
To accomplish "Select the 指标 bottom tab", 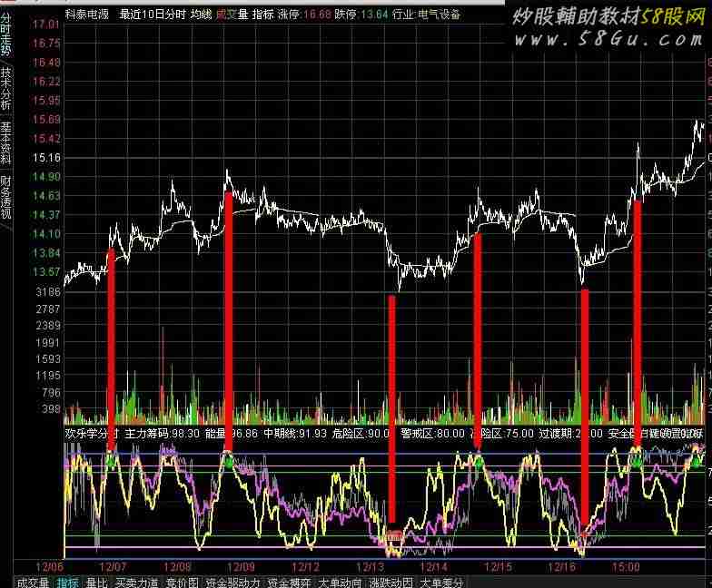I will (x=67, y=582).
